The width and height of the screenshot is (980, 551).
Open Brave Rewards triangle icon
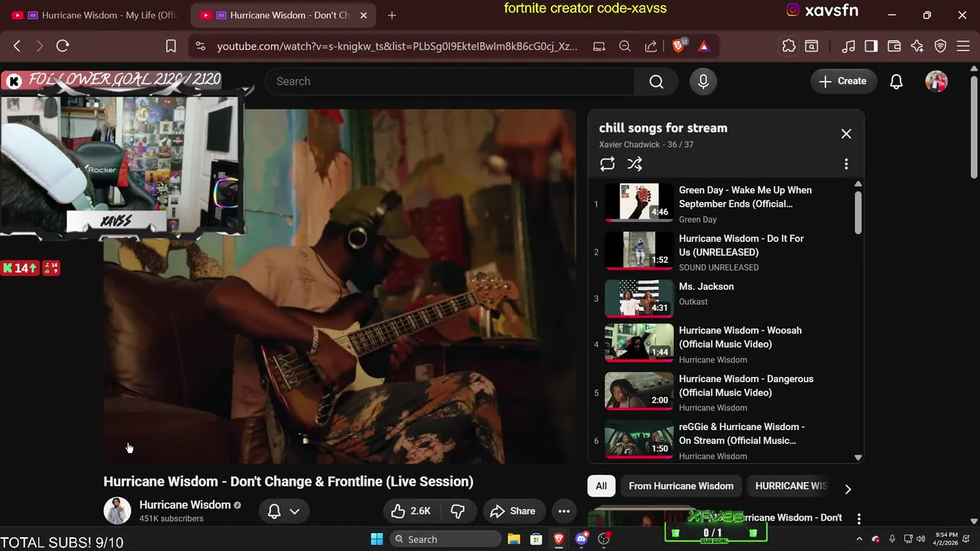tap(704, 46)
